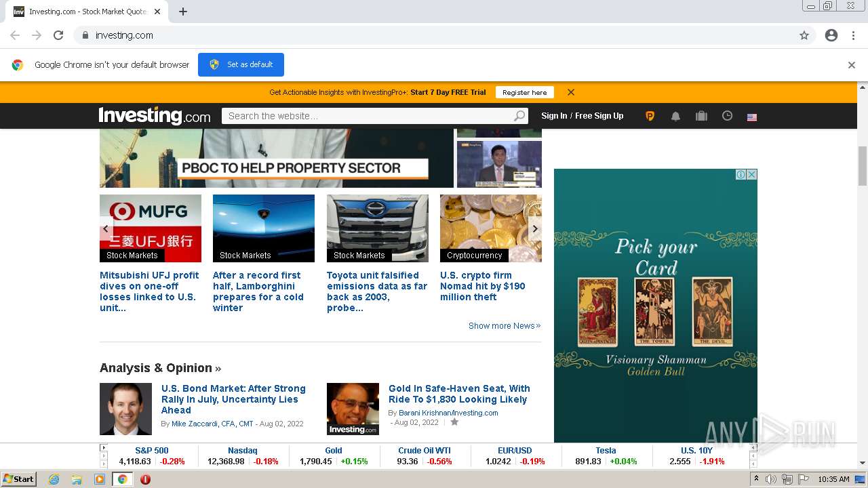
Task: Open the Chrome profile avatar menu
Action: pos(831,35)
